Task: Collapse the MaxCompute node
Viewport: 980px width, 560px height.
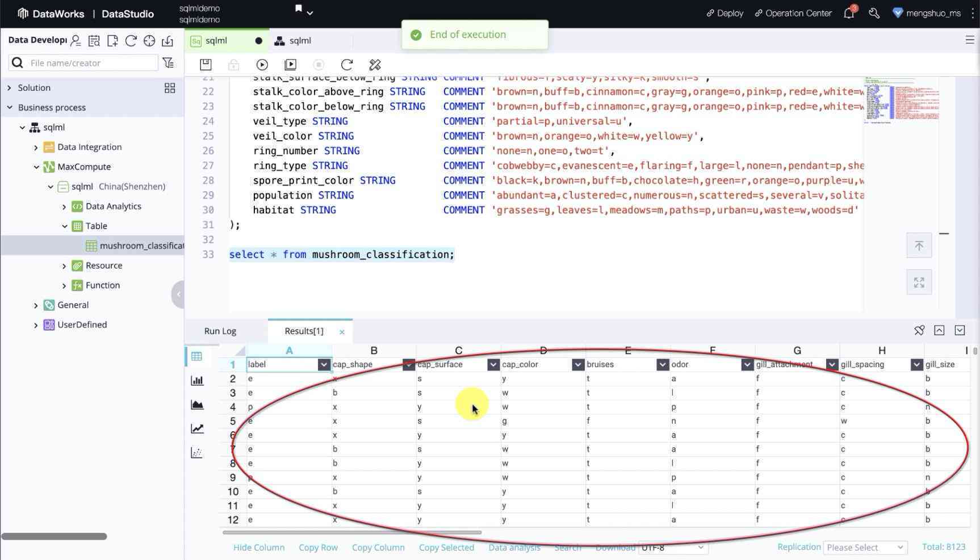Action: (x=36, y=167)
